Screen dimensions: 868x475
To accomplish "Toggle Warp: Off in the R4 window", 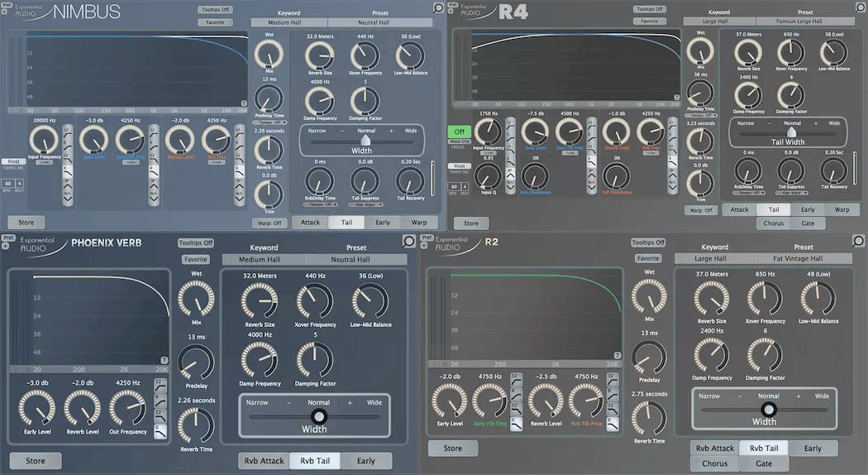I will (x=701, y=210).
